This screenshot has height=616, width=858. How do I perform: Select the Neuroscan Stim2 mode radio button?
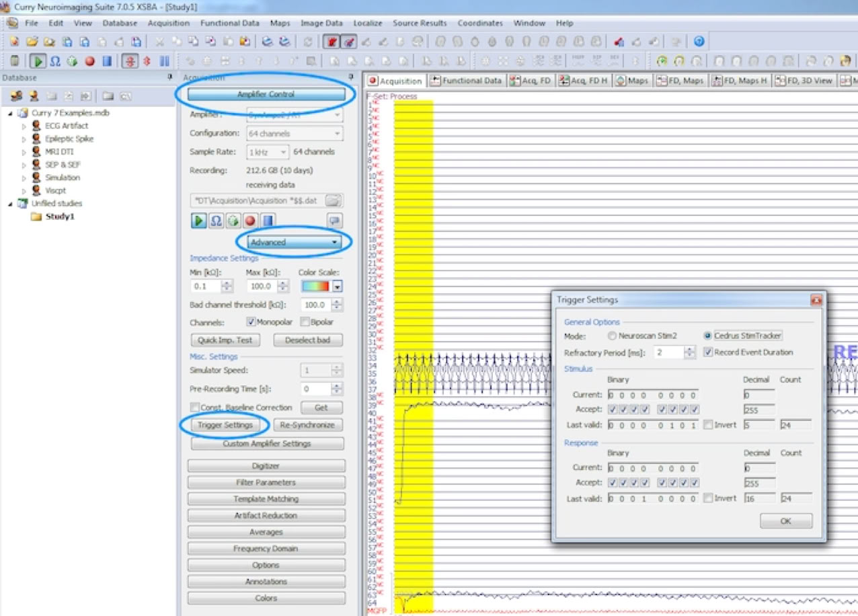click(612, 336)
